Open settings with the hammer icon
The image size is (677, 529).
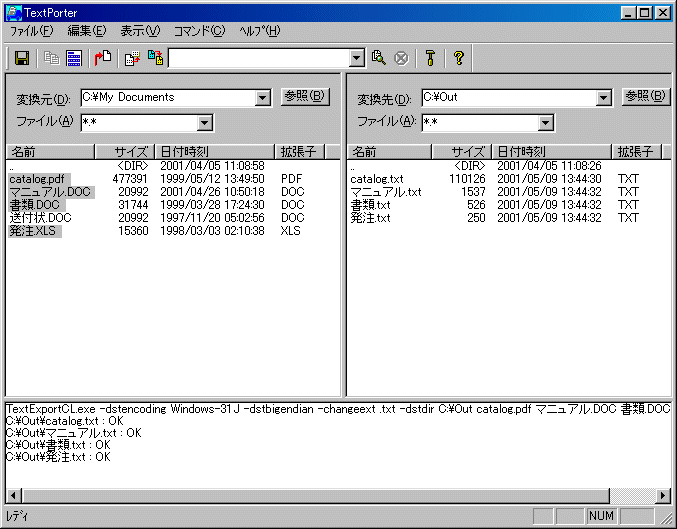click(x=430, y=58)
